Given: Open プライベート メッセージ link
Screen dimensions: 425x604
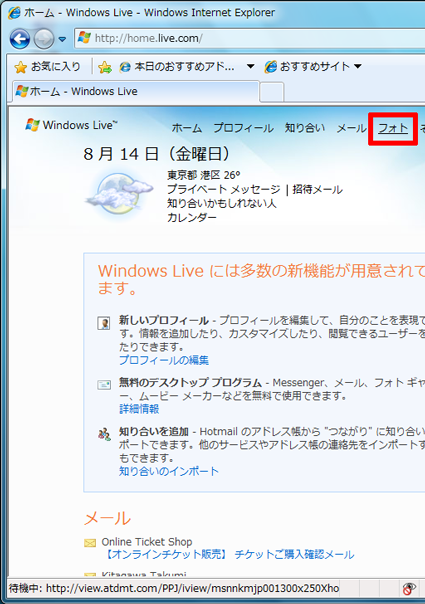Looking at the screenshot, I should point(224,190).
